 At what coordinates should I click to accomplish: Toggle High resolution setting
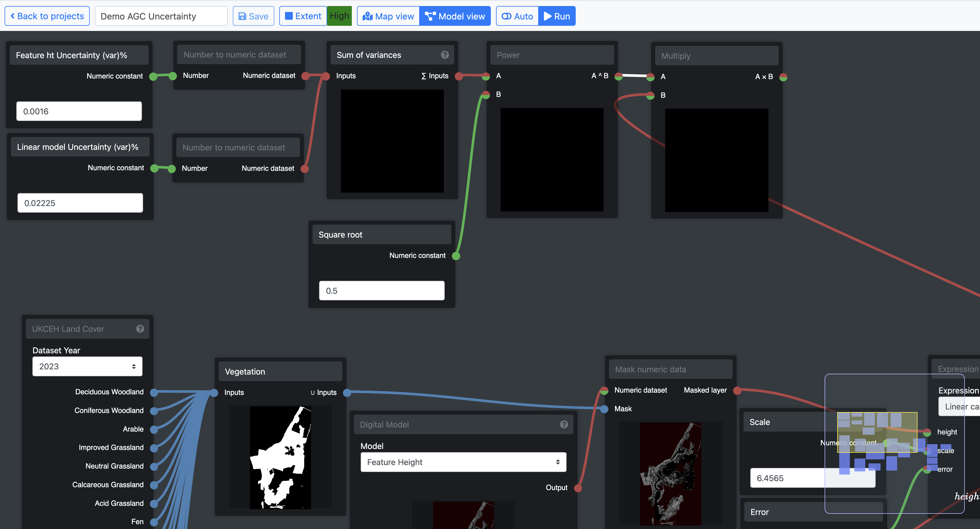pos(339,16)
